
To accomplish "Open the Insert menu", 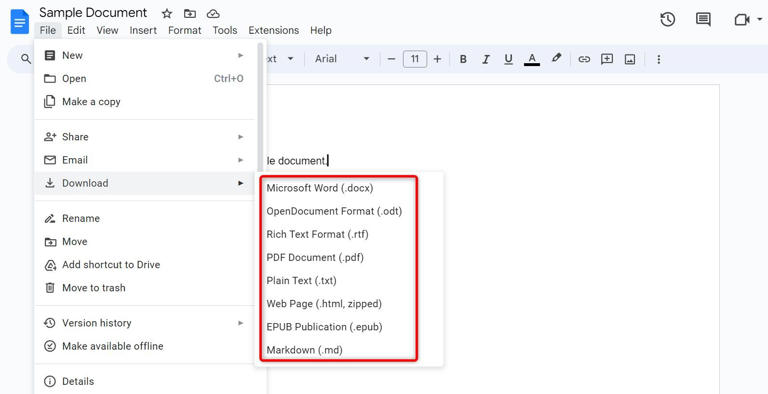I will coord(143,30).
